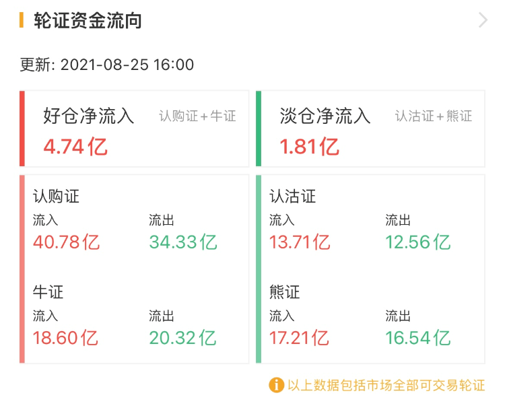Select the 淡仓净流入 card

[372, 129]
